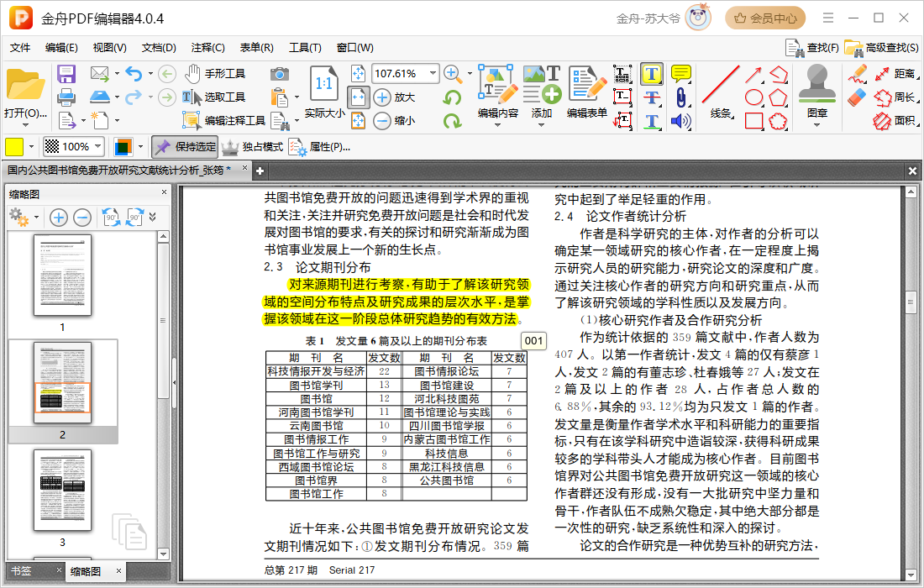The image size is (924, 588).
Task: Click the Advanced Find (高级查找) button
Action: click(881, 48)
